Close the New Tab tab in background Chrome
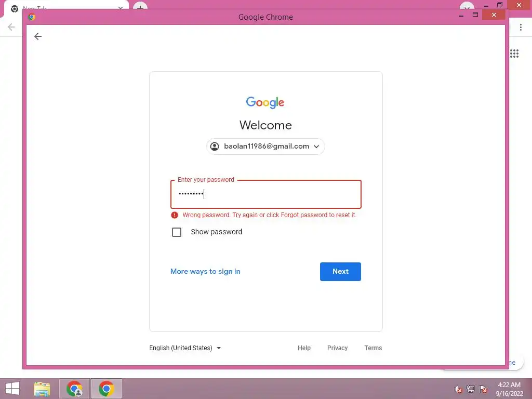The height and width of the screenshot is (399, 532). click(121, 7)
